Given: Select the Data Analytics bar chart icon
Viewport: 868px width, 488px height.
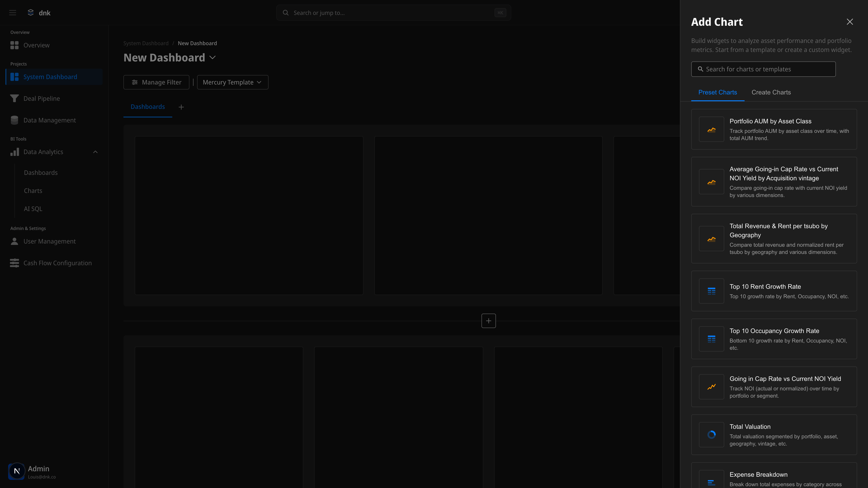Looking at the screenshot, I should [14, 152].
